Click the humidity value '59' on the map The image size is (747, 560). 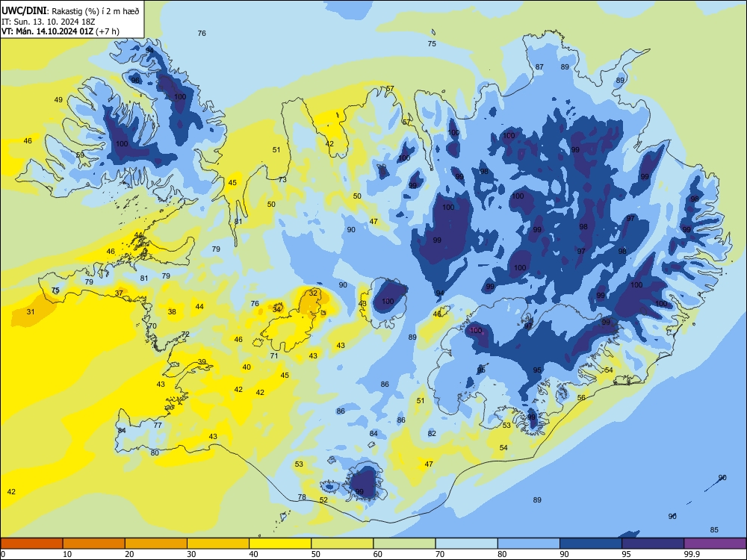(x=80, y=155)
